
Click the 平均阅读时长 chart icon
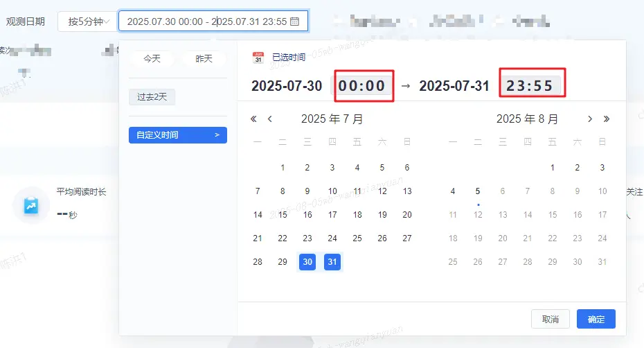coord(31,205)
